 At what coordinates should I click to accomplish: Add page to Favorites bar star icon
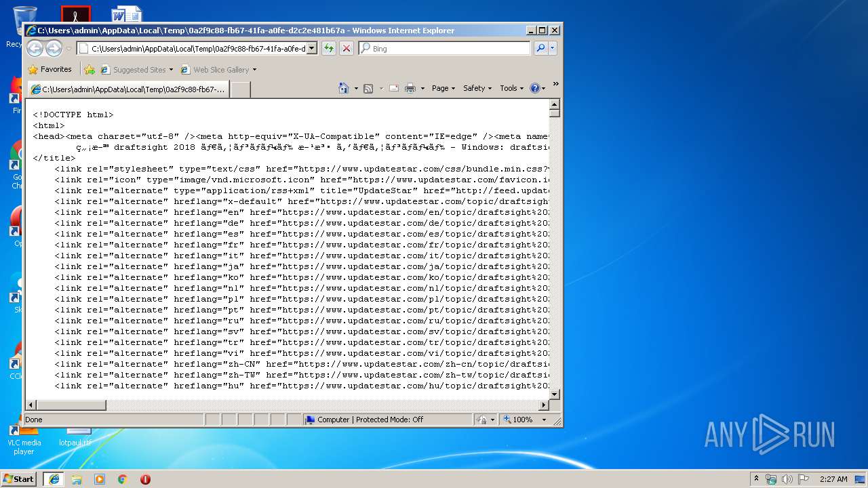point(90,69)
